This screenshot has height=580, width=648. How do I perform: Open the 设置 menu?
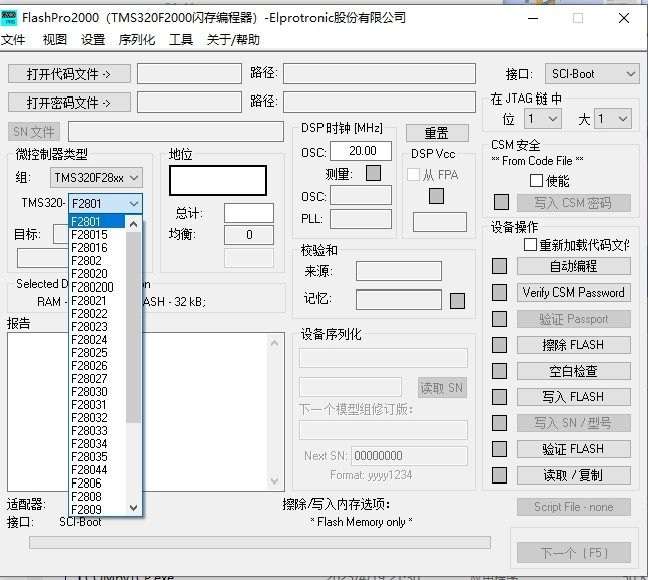93,40
